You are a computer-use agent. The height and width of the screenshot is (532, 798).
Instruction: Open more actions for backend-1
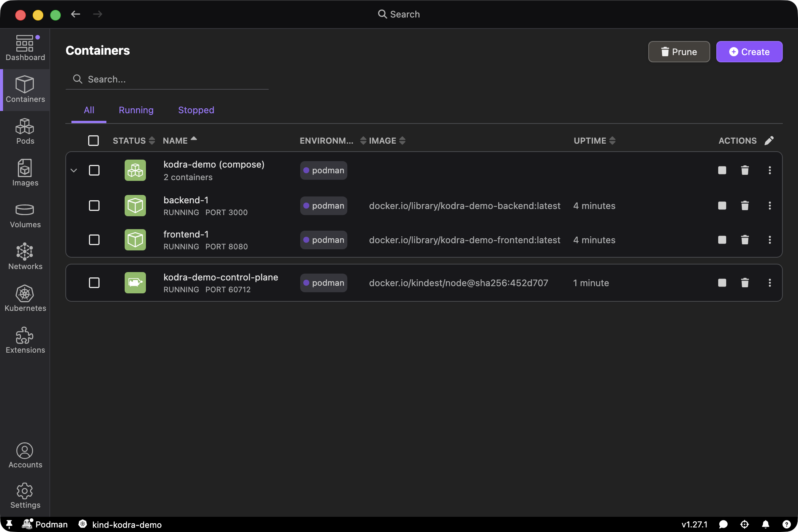click(x=770, y=206)
